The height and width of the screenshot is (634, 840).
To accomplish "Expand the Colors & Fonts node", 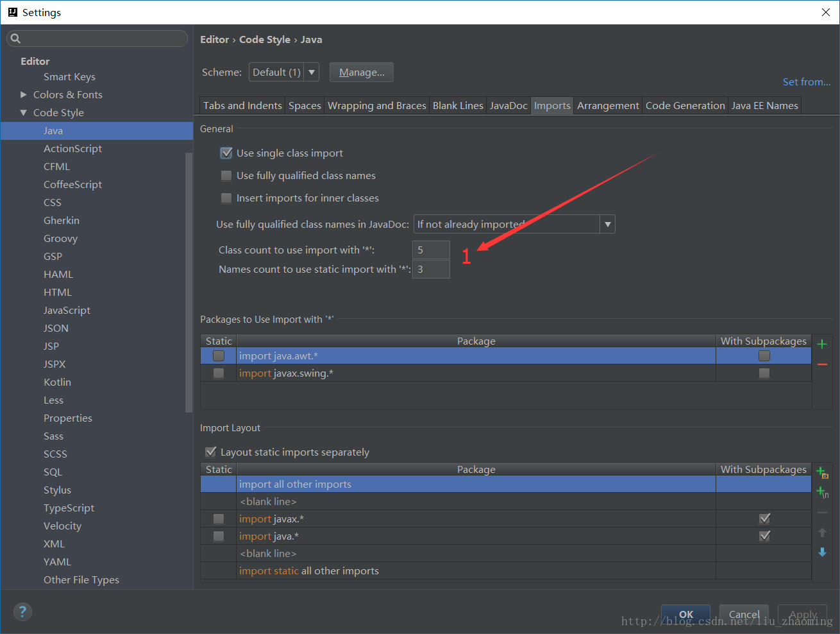I will pos(24,94).
